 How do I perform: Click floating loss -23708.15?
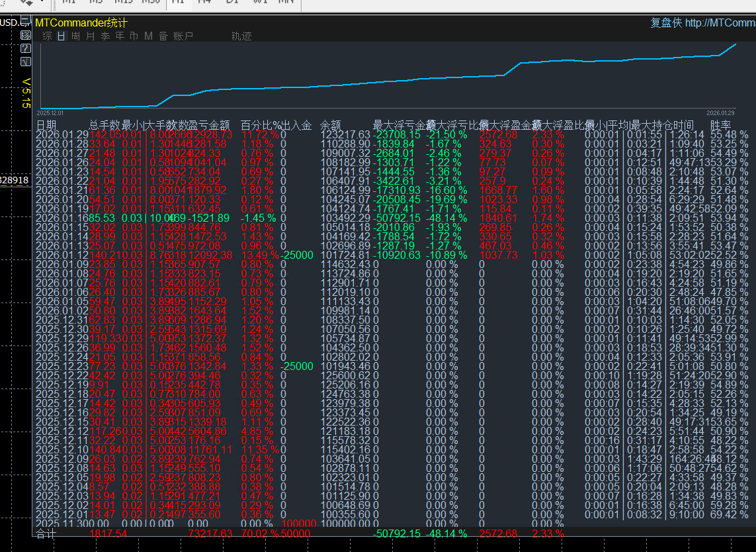[397, 134]
